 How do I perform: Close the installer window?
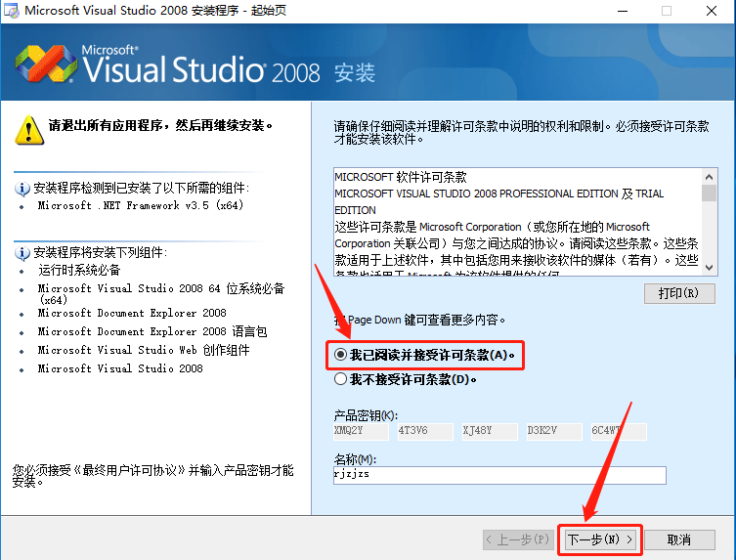[712, 11]
